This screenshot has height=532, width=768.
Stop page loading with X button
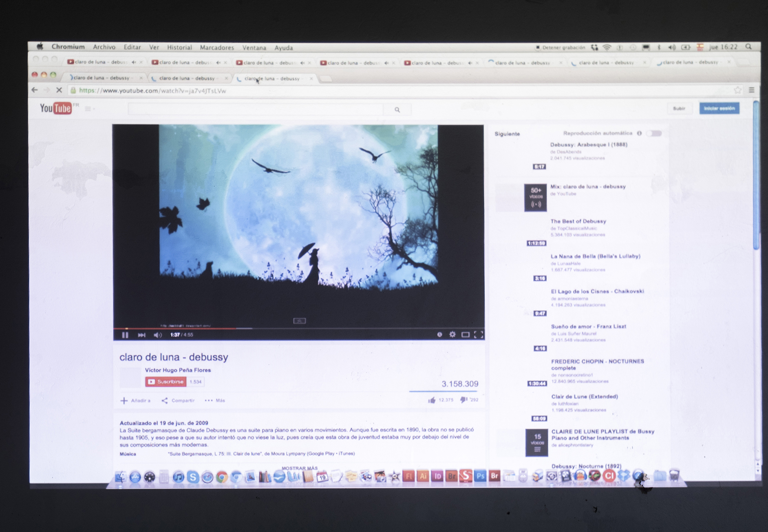point(59,90)
